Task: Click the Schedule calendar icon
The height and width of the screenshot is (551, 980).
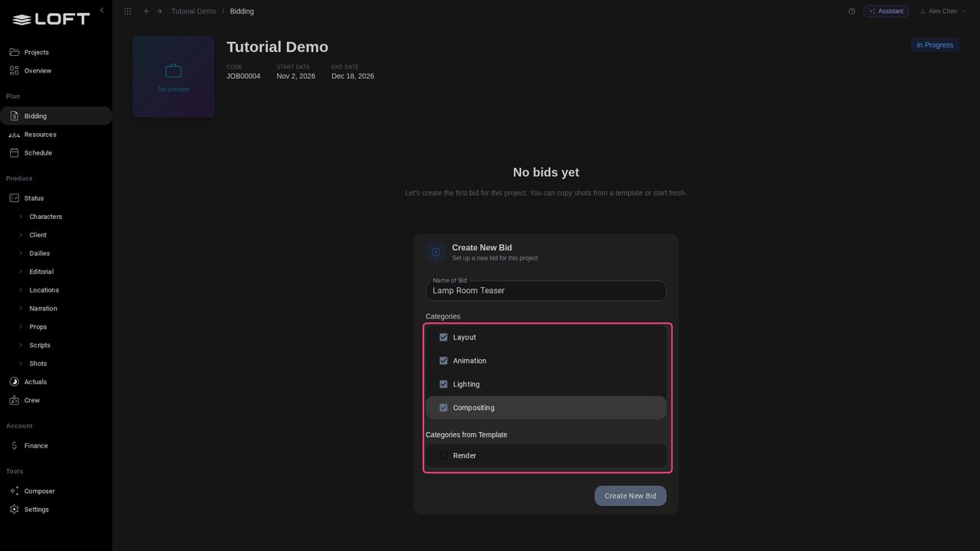Action: [14, 153]
